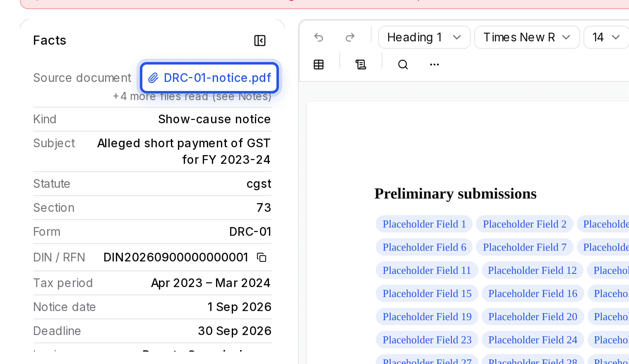The height and width of the screenshot is (364, 629).
Task: Open search in the editor toolbar
Action: [403, 65]
